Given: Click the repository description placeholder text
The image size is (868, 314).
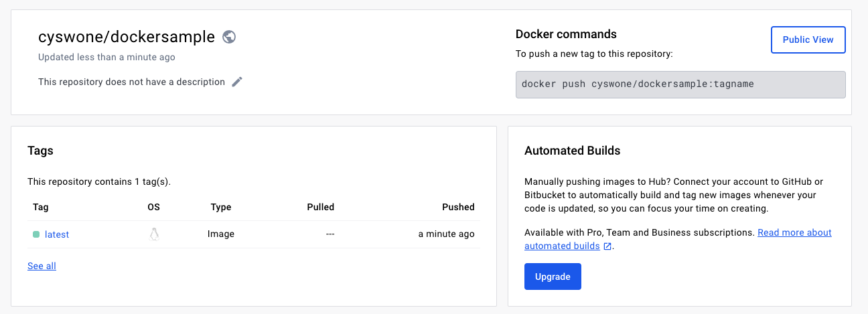Looking at the screenshot, I should 131,82.
